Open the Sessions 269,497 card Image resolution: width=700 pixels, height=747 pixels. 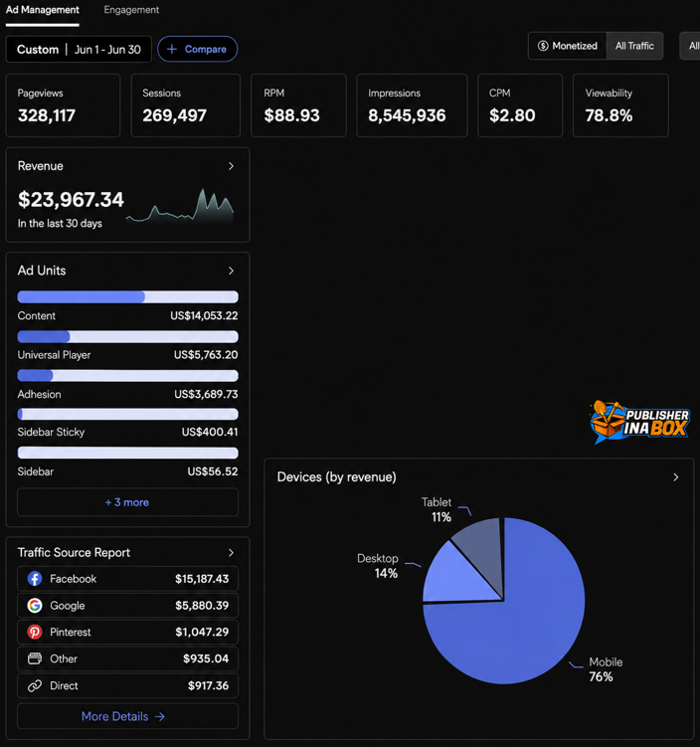click(186, 105)
